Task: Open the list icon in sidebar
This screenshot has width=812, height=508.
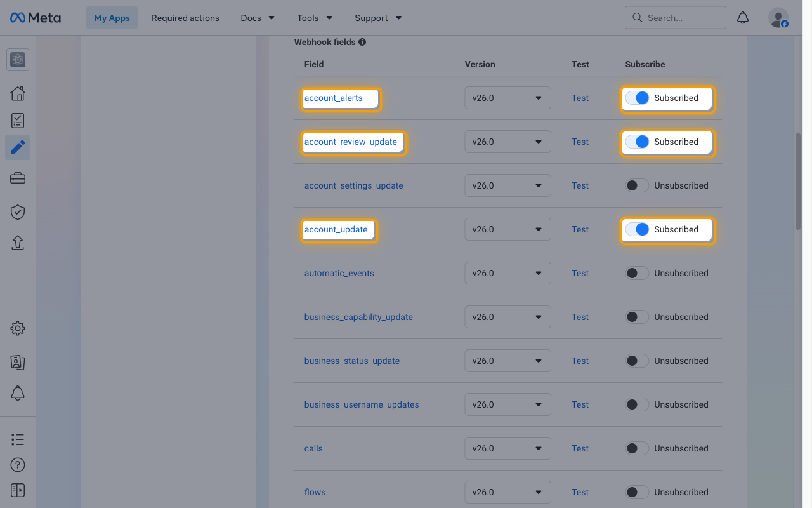Action: click(18, 439)
